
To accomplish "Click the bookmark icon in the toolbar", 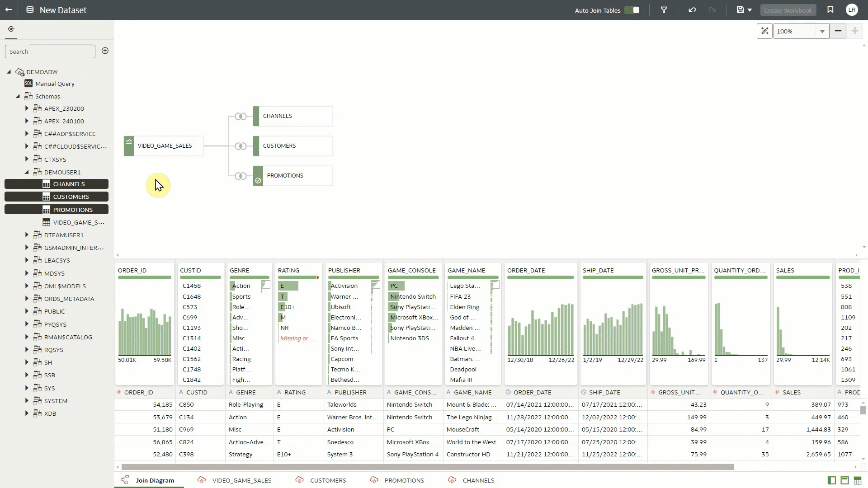I will click(x=830, y=9).
